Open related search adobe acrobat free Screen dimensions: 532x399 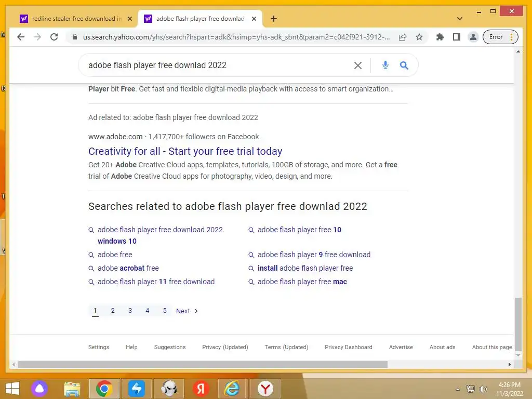[x=128, y=268]
